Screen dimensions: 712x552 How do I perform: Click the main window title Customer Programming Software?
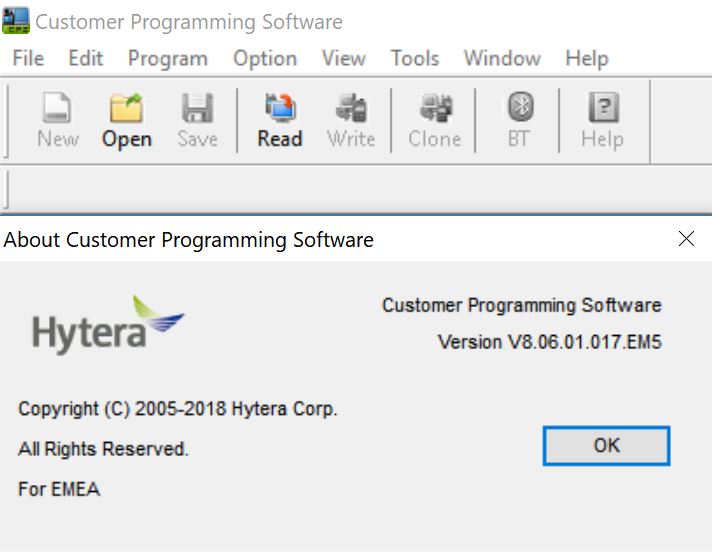tap(189, 22)
